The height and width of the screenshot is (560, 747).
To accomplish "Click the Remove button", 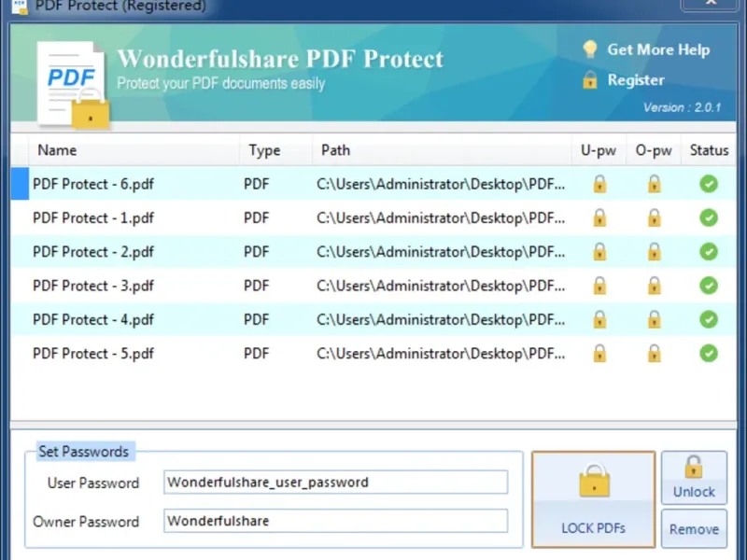I will pos(694,528).
